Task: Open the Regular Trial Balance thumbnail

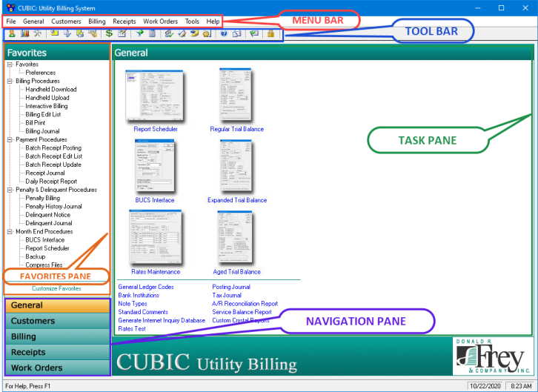Action: (236, 94)
